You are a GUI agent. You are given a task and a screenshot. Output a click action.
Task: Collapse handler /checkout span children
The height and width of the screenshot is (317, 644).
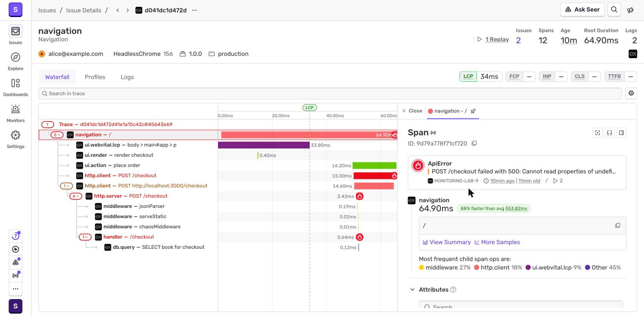[85, 237]
